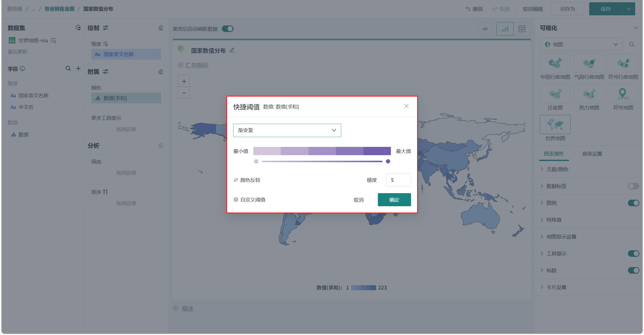Enable the 数据标签 toggle
Image resolution: width=644 pixels, height=335 pixels.
(633, 186)
